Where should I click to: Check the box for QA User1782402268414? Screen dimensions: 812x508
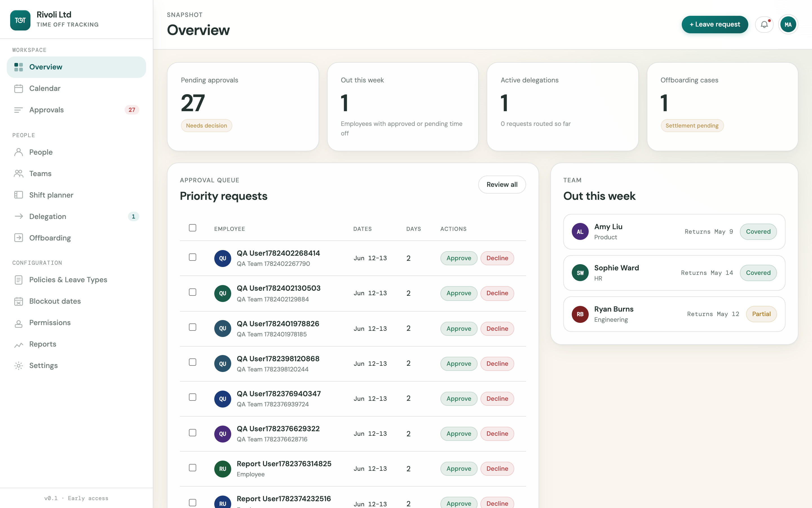[193, 257]
